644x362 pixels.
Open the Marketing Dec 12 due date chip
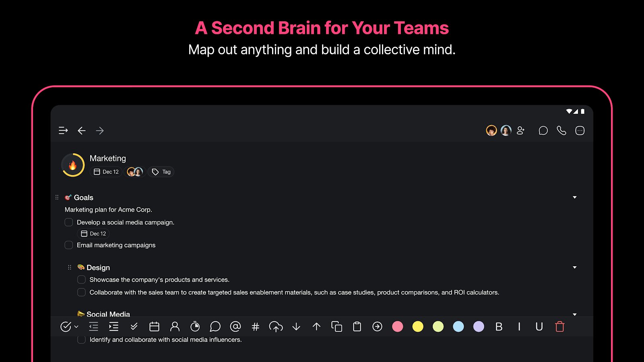pyautogui.click(x=106, y=172)
